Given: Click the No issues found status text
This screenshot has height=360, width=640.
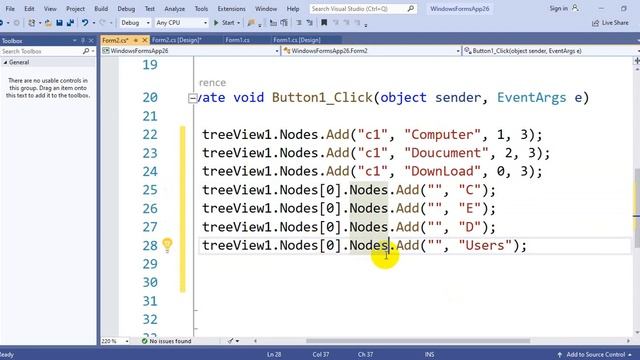Looking at the screenshot, I should [170, 341].
